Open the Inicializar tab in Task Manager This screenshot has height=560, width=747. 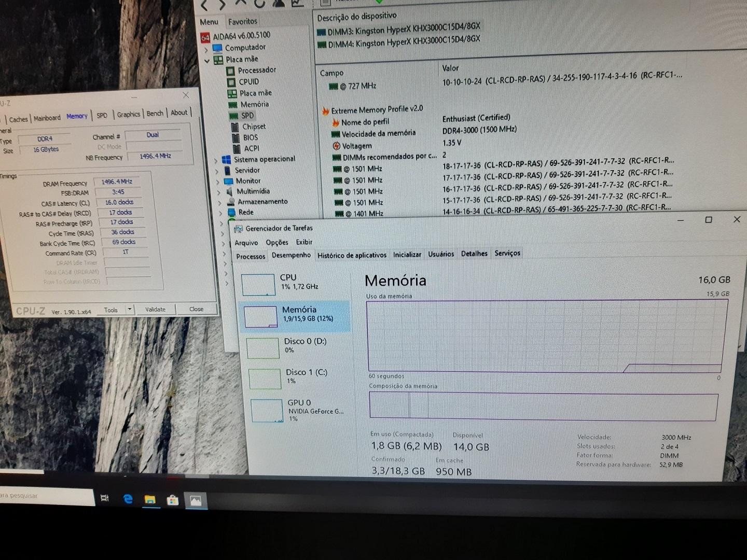407,254
